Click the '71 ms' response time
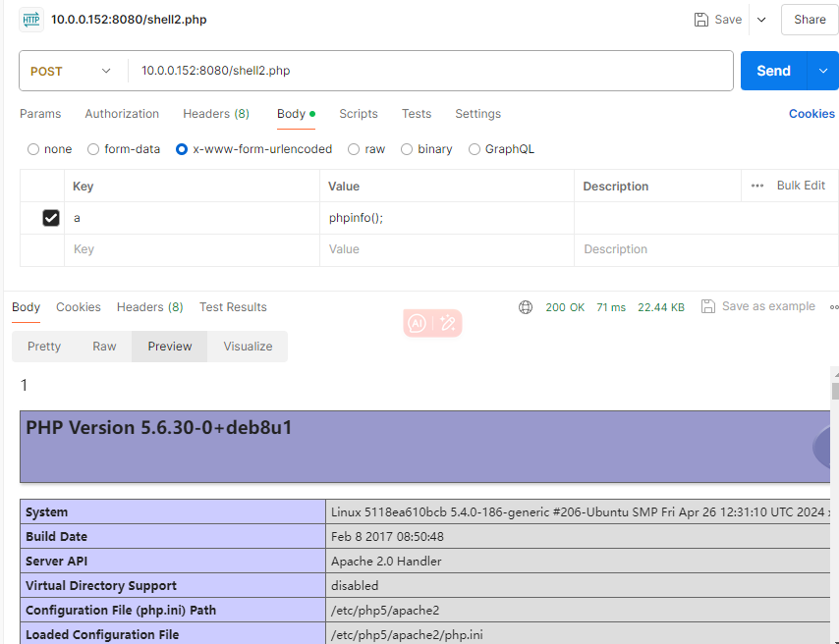 tap(611, 307)
